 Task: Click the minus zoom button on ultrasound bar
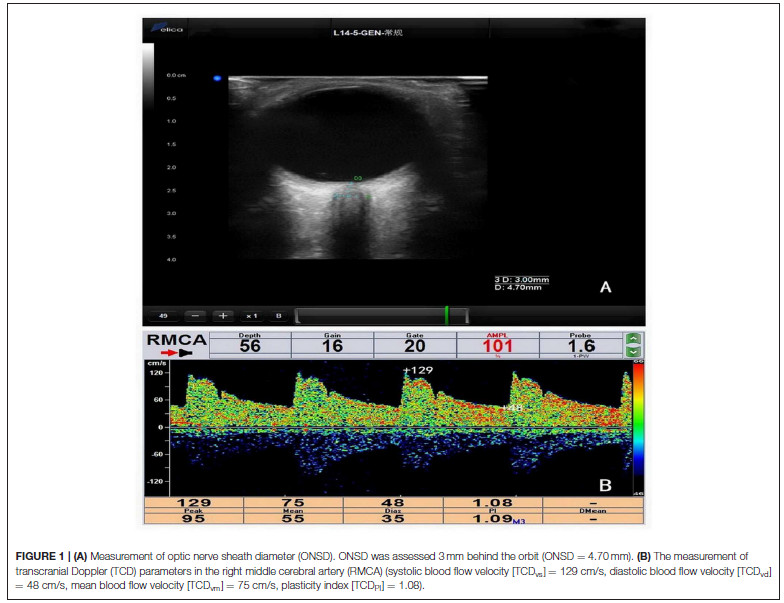[196, 315]
